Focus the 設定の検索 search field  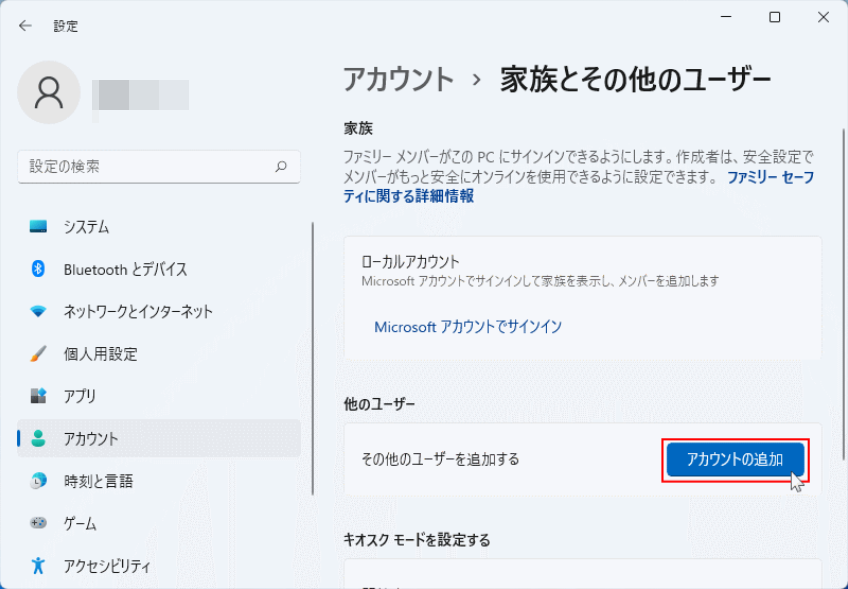tap(145, 167)
